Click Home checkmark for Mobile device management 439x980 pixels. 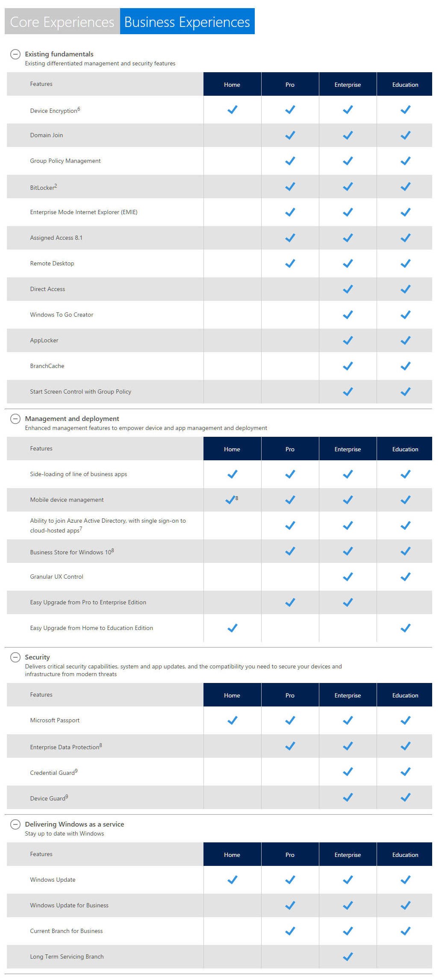pos(230,500)
